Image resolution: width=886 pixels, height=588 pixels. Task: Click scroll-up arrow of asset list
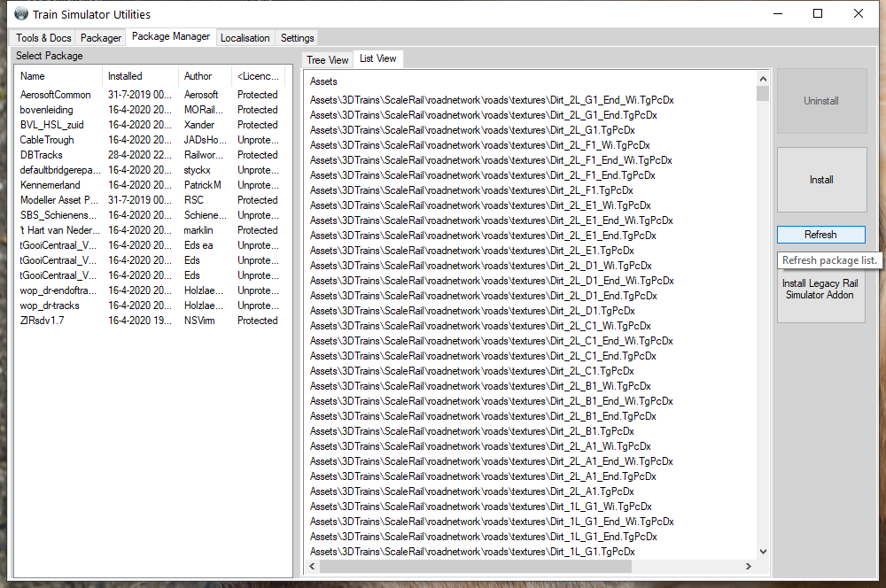click(x=763, y=81)
